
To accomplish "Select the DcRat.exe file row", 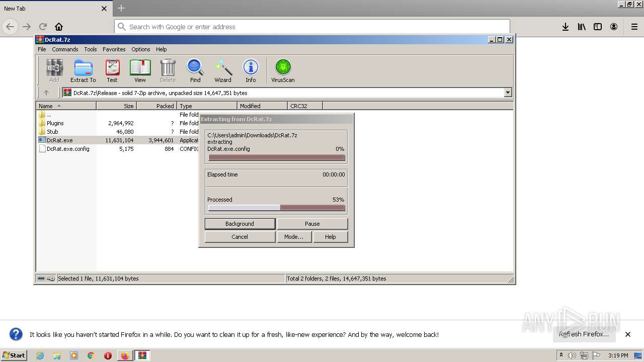I will [118, 140].
